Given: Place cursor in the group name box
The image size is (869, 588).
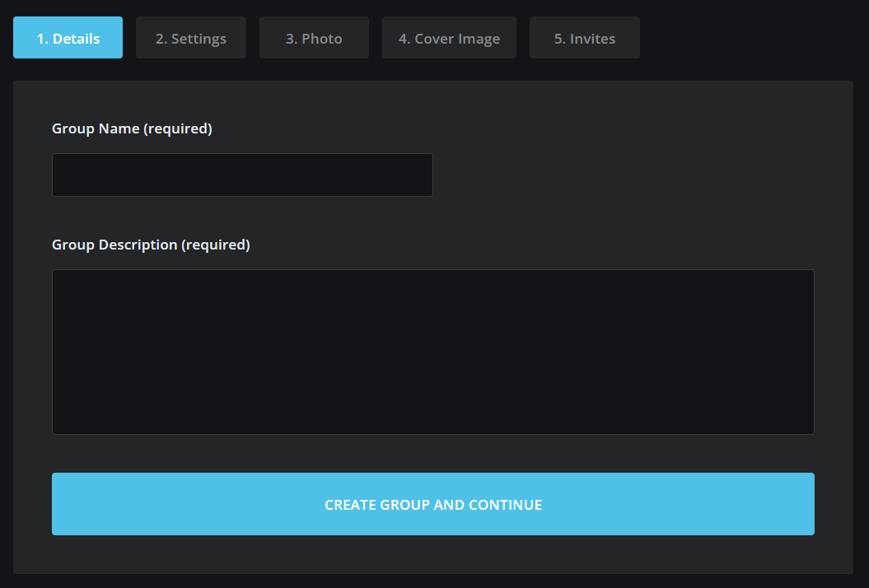Looking at the screenshot, I should point(242,175).
